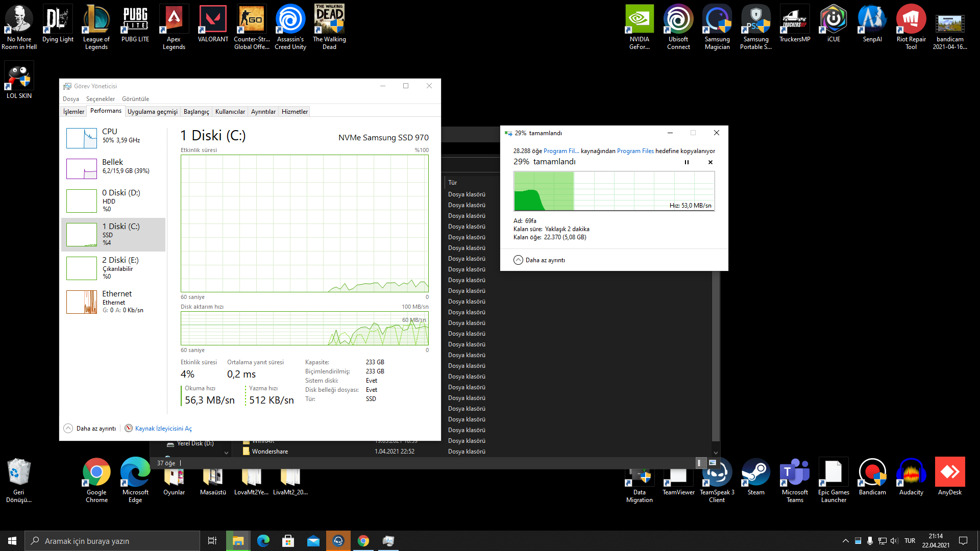Open the Dosya menu in Task Manager
This screenshot has height=551, width=980.
(71, 99)
